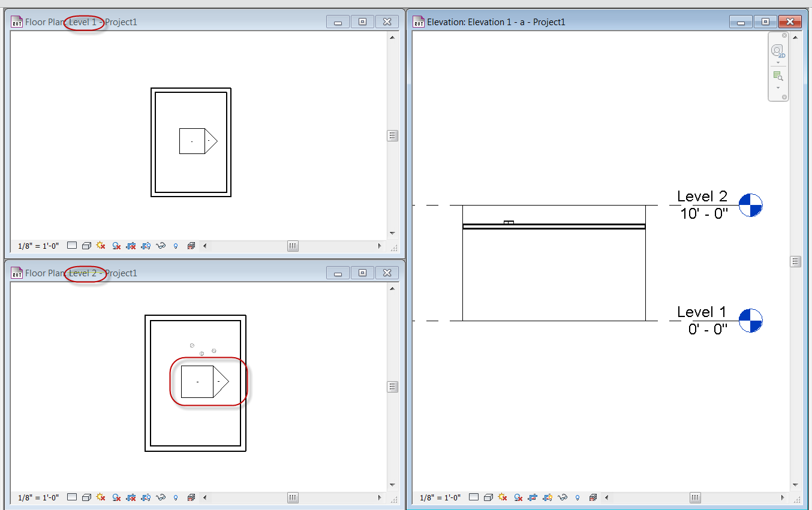Open the 2D SteeringWheel in the Elevation view

(x=778, y=51)
